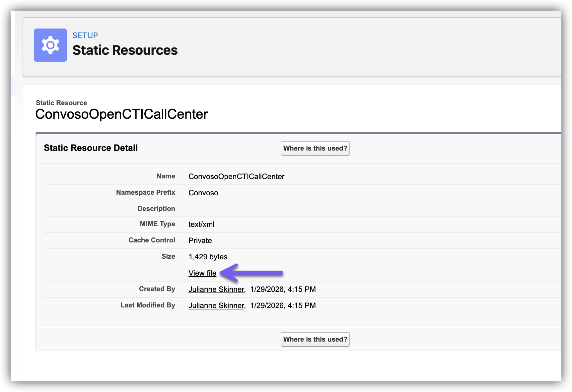Click the Namespace Prefix value Convoso
Screen dimensions: 572x392
click(203, 193)
